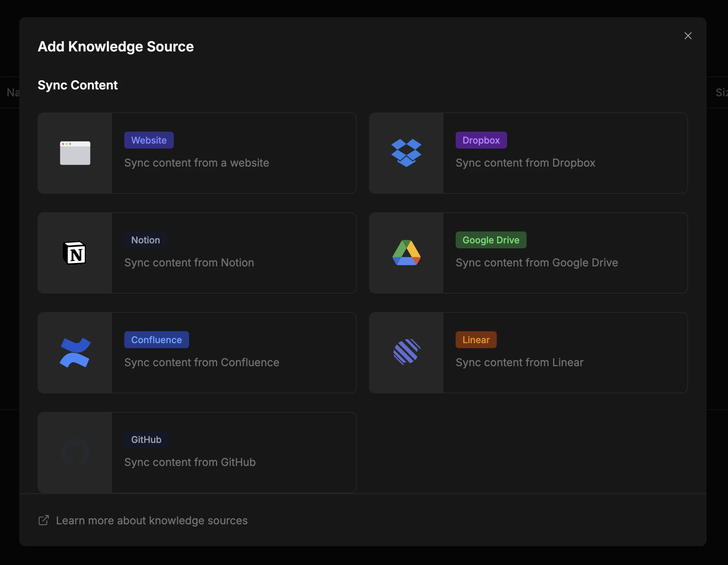This screenshot has height=565, width=728.
Task: Open Learn more about knowledge sources
Action: pyautogui.click(x=152, y=520)
